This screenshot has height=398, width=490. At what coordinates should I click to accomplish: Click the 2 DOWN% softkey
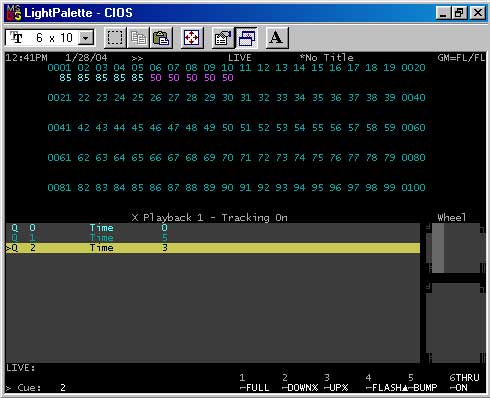(x=300, y=383)
